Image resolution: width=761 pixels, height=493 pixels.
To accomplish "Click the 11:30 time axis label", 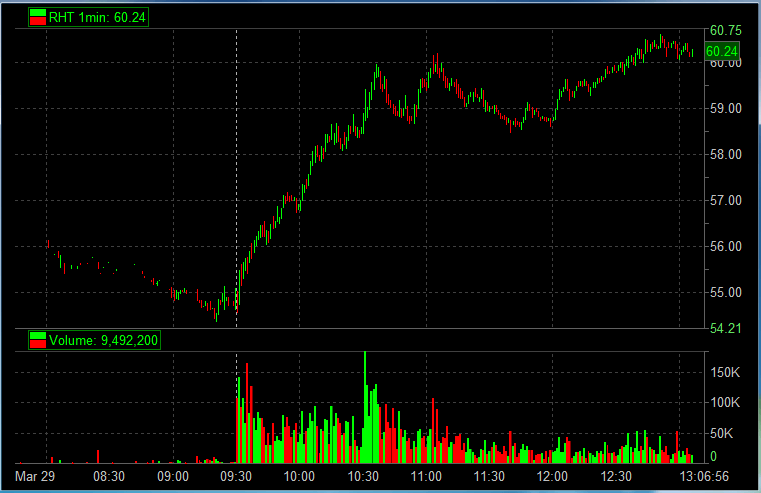I will (489, 476).
